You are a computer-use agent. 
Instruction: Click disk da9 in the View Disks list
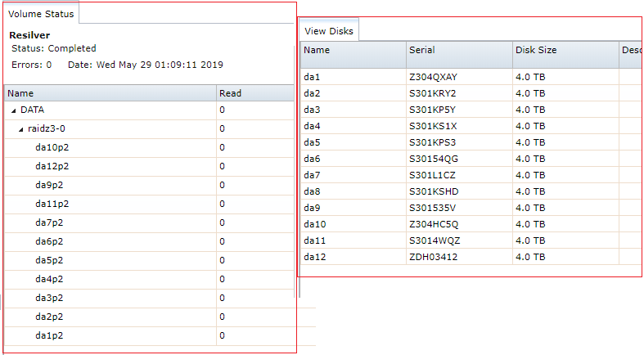(x=312, y=208)
